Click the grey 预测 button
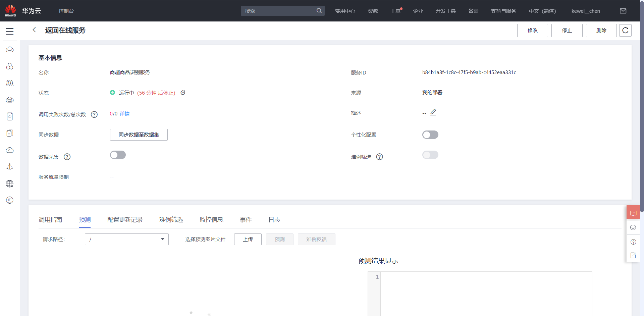Screen dimensions: 644x316 [x=280, y=239]
